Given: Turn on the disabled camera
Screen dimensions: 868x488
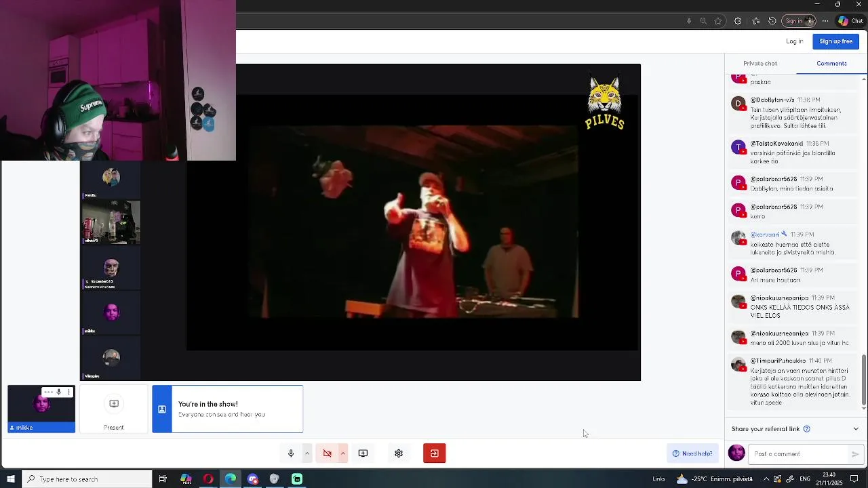Looking at the screenshot, I should [x=327, y=453].
